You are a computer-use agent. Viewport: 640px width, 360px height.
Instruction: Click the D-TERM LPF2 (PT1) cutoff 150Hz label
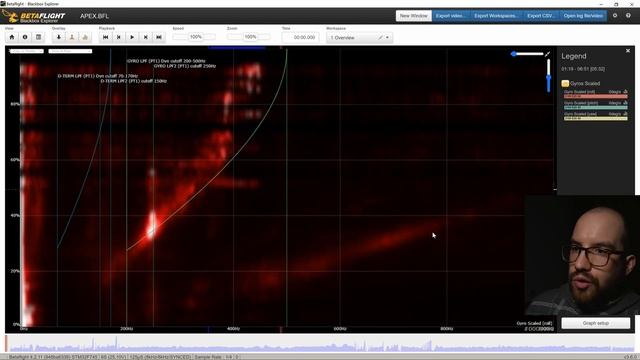click(x=134, y=81)
